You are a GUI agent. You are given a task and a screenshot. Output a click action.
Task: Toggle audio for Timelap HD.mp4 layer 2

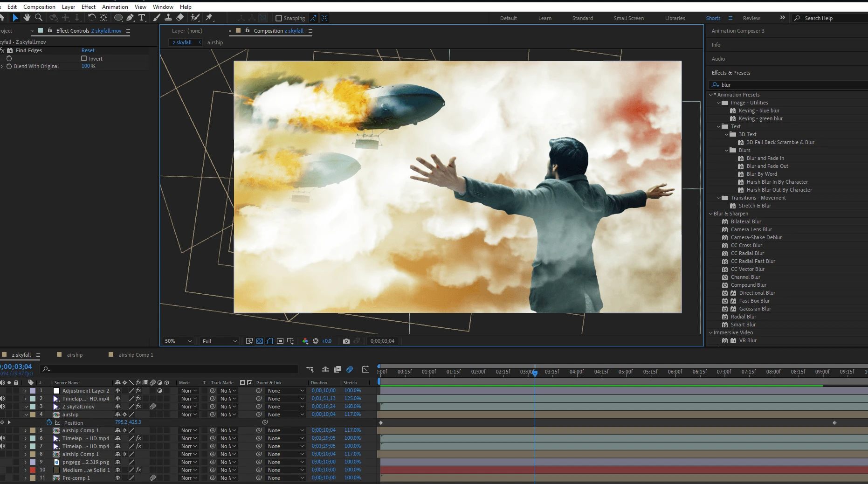pyautogui.click(x=2, y=399)
